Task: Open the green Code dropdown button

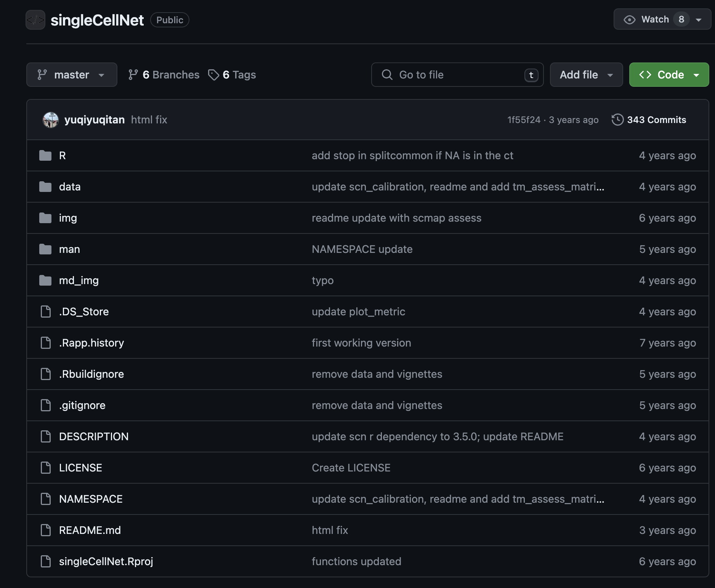Action: [x=669, y=75]
